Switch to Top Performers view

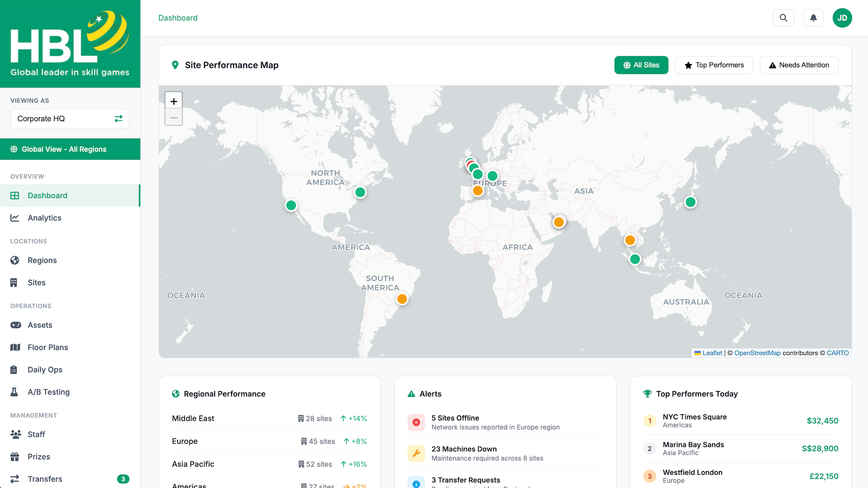[x=714, y=65]
